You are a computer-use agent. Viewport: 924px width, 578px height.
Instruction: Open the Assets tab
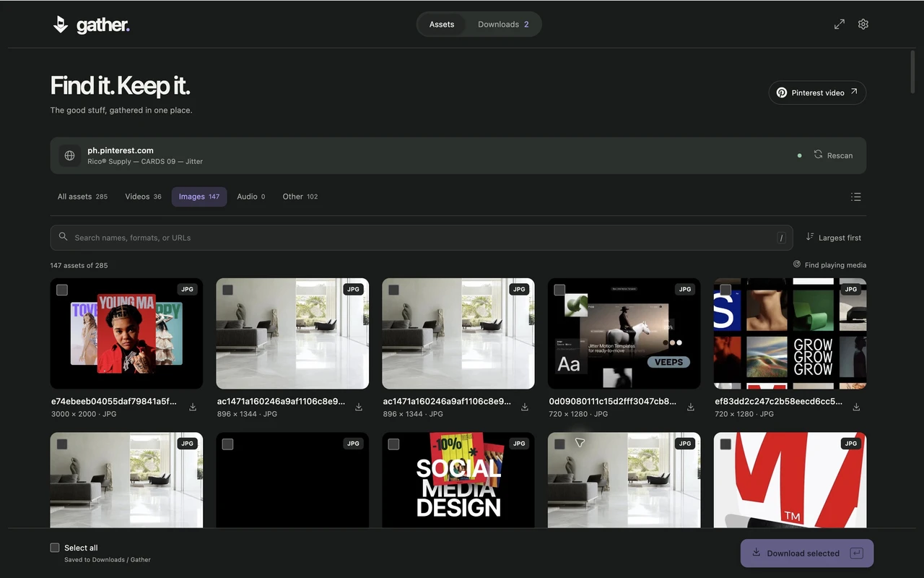442,25
